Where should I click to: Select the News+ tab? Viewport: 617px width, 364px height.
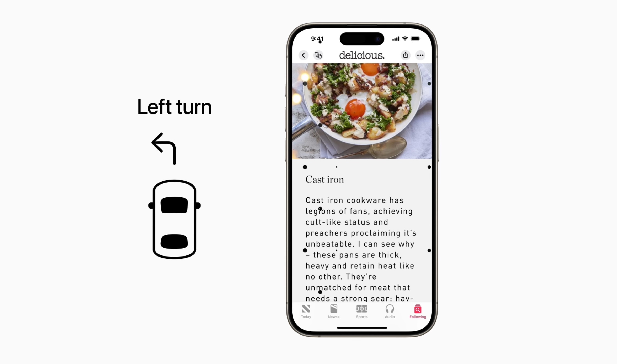[333, 311]
